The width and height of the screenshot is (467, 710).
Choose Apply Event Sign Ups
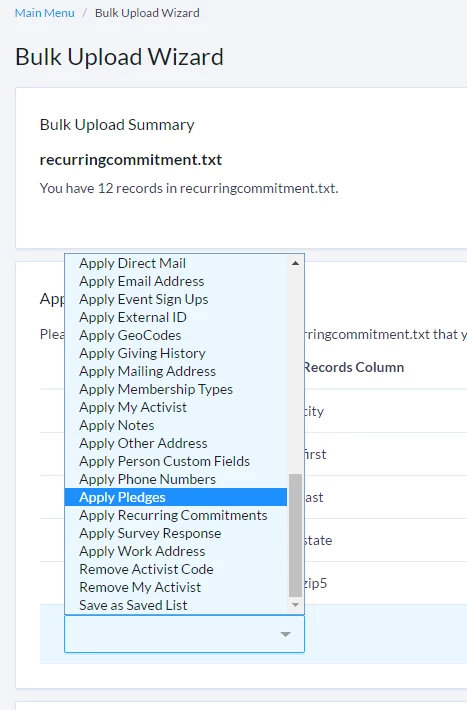point(176,299)
